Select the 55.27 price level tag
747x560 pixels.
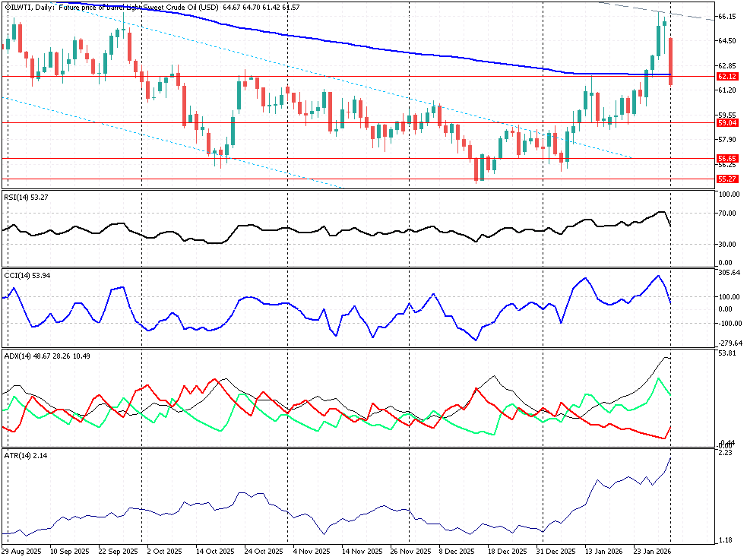click(x=727, y=179)
